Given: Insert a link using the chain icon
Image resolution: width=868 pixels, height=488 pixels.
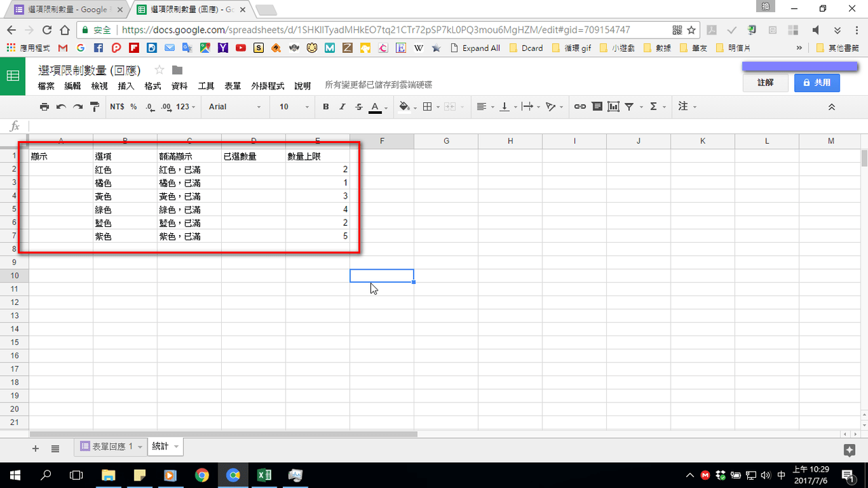Looking at the screenshot, I should click(x=580, y=106).
